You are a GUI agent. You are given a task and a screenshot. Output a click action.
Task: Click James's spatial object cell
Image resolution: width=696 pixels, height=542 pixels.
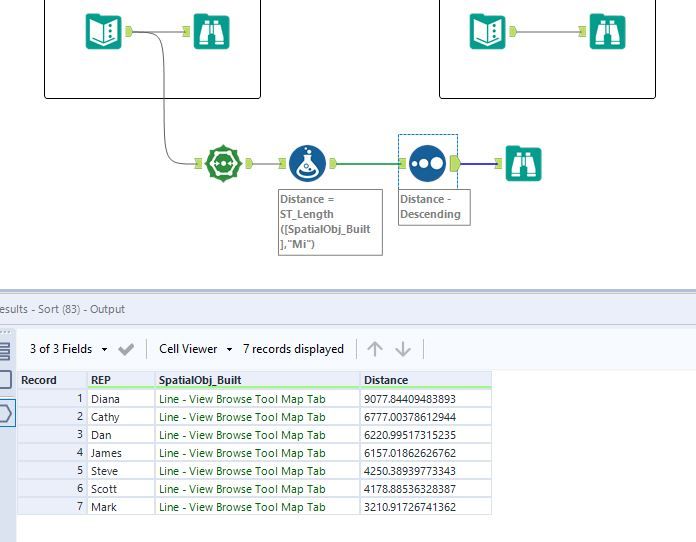(x=257, y=453)
